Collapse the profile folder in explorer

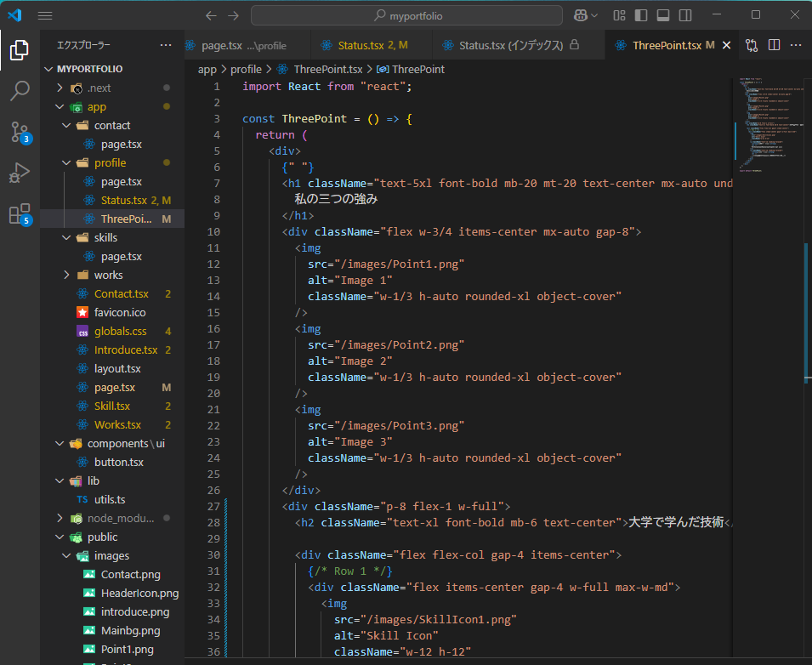point(110,162)
